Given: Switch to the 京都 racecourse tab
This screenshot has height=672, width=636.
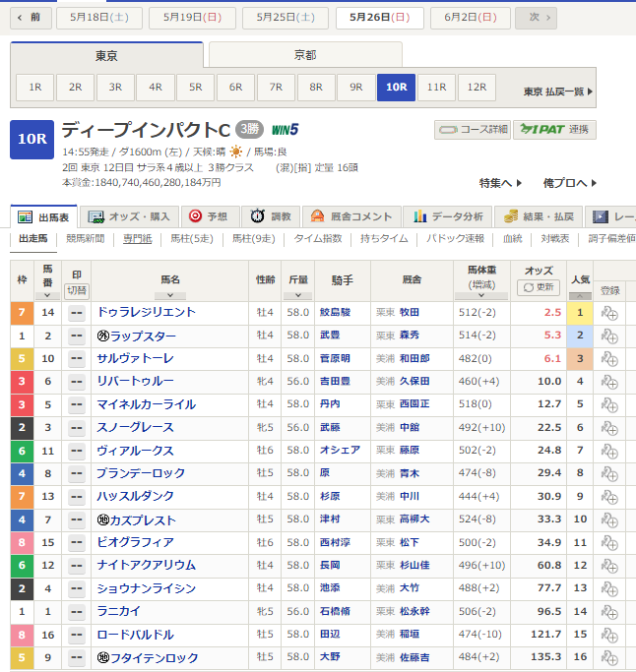Looking at the screenshot, I should point(304,56).
